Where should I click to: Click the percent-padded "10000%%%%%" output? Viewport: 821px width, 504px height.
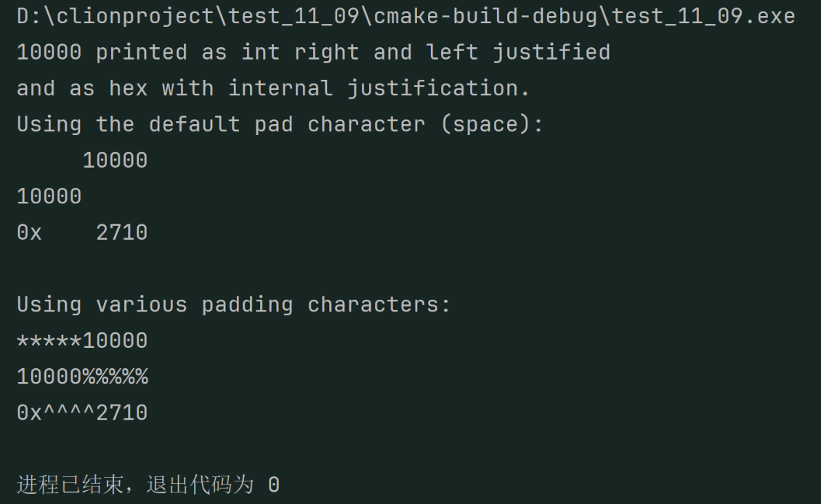point(82,377)
